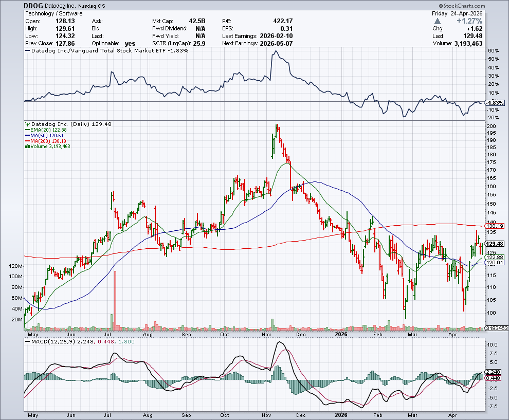Click the blue 120.61 price axis tag

click(x=495, y=263)
